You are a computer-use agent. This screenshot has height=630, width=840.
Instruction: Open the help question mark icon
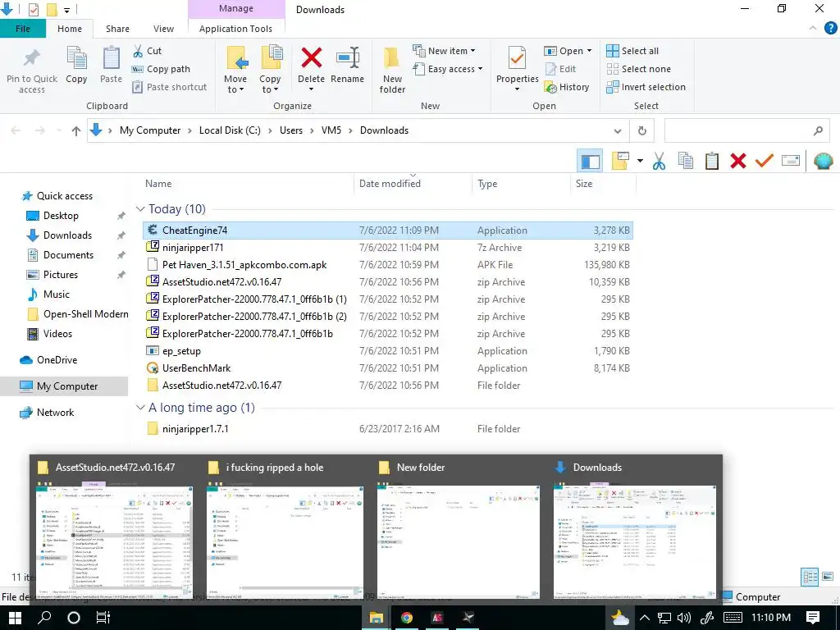pyautogui.click(x=830, y=29)
